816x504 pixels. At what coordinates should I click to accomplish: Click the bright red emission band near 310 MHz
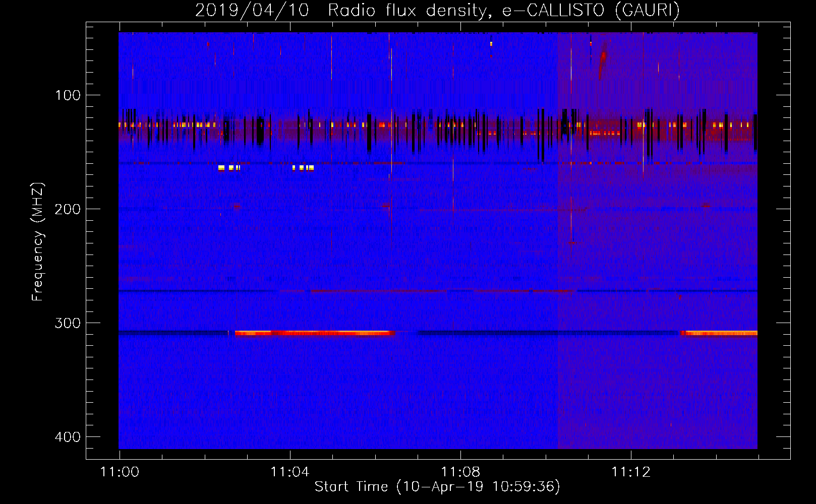(x=315, y=333)
